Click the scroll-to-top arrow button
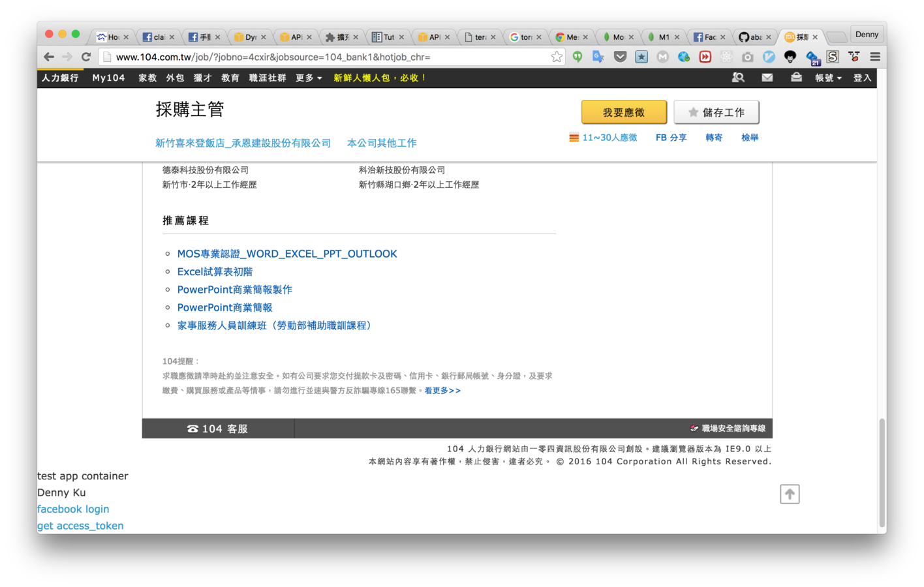 pos(790,494)
